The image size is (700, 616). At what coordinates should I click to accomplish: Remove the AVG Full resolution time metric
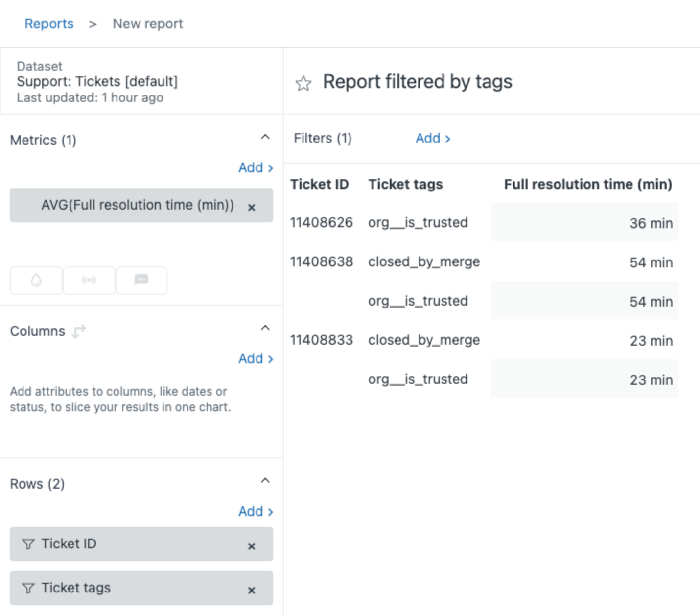[252, 207]
